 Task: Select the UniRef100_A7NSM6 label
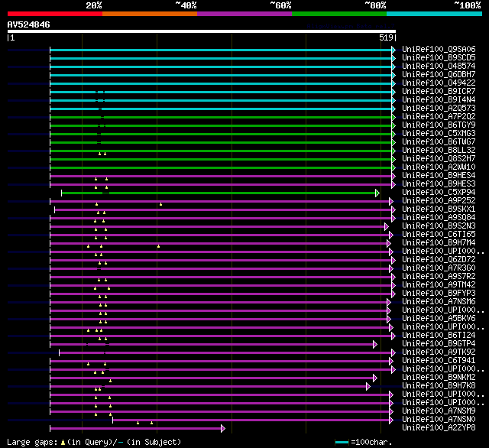tap(439, 302)
